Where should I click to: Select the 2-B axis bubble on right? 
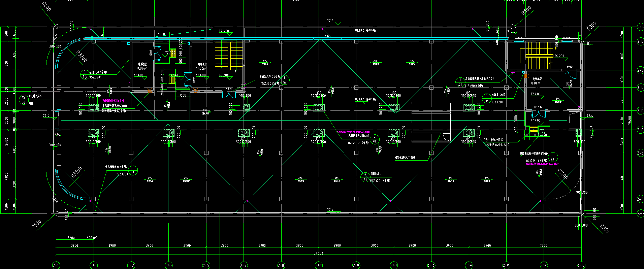click(640, 153)
